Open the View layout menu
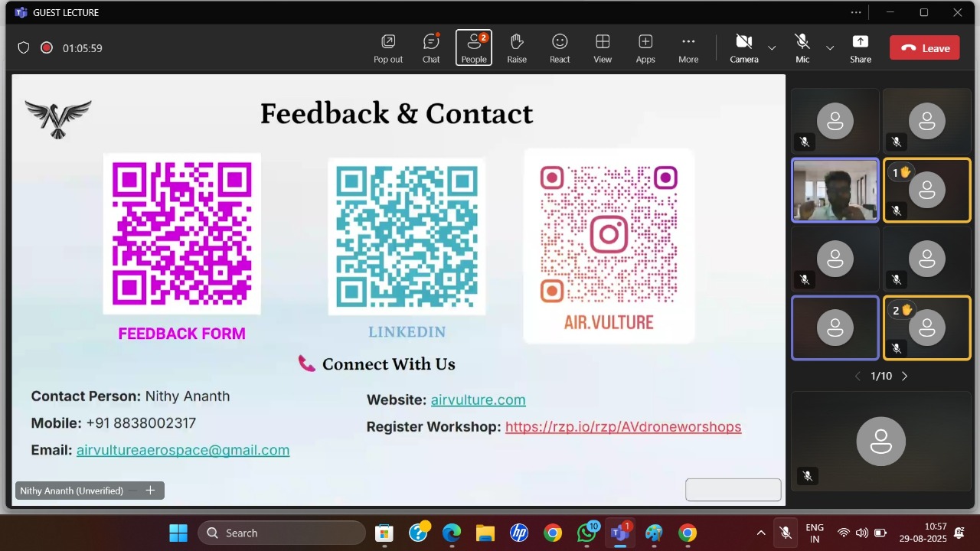The height and width of the screenshot is (551, 980). point(603,47)
